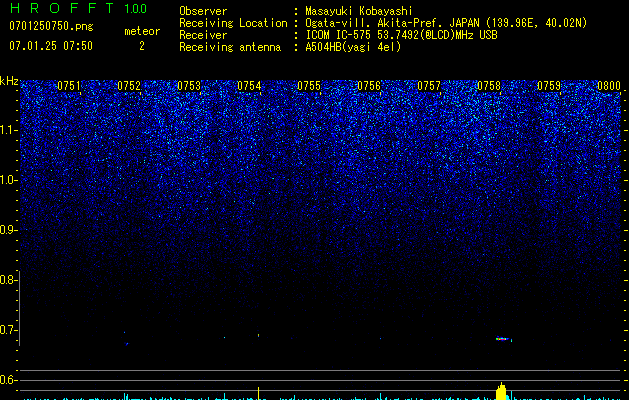Click the HROFFT 1.0.0 title text
The image size is (629, 400).
[x=79, y=8]
